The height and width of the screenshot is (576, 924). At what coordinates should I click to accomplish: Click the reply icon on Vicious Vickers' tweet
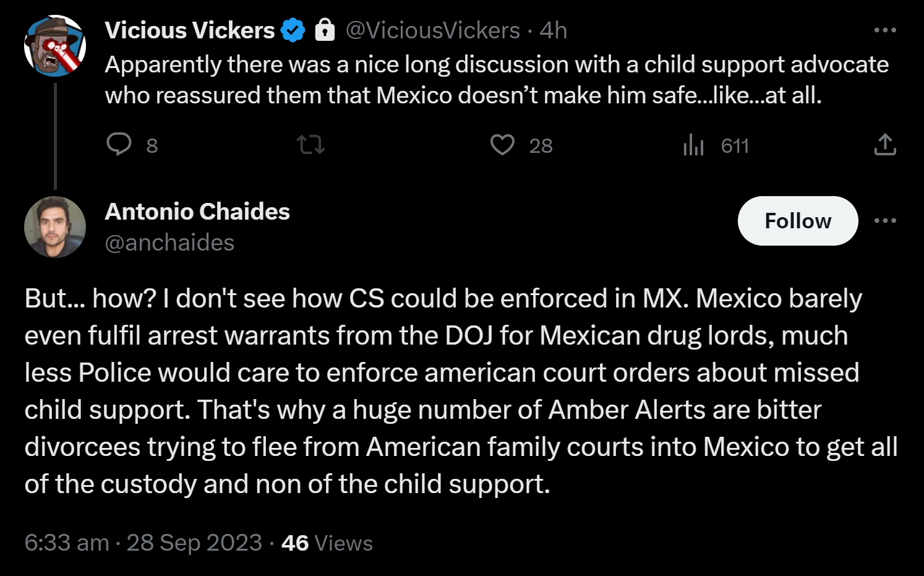[119, 145]
